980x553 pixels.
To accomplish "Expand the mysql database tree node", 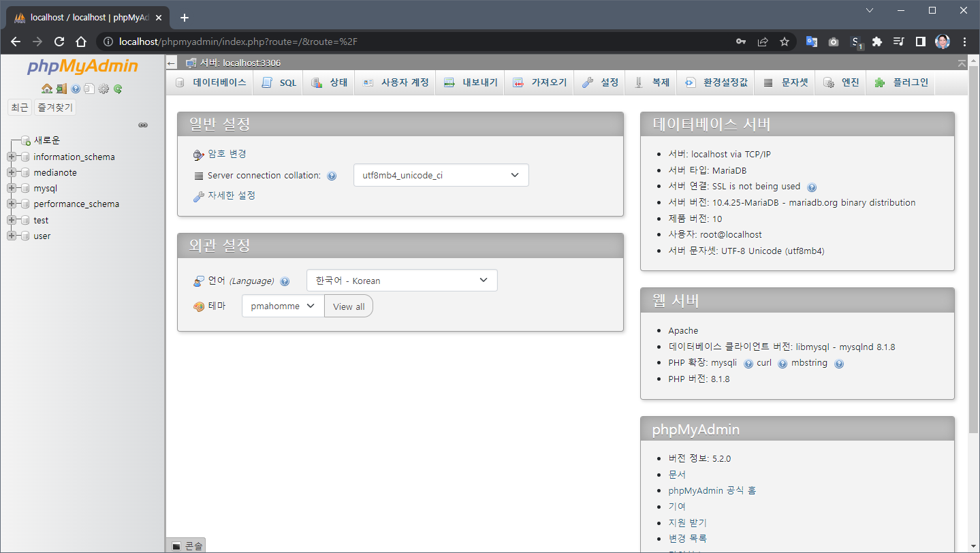I will click(x=12, y=189).
